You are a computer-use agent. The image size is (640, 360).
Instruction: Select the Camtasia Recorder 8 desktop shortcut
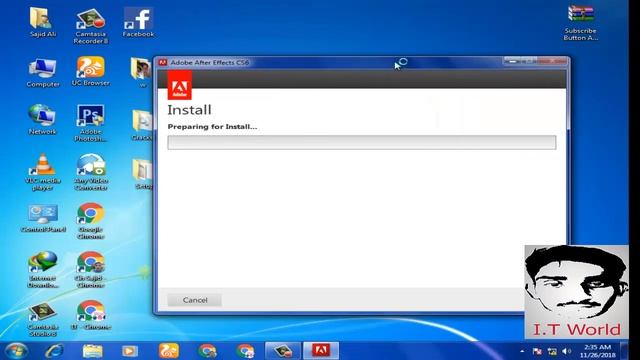(x=91, y=27)
